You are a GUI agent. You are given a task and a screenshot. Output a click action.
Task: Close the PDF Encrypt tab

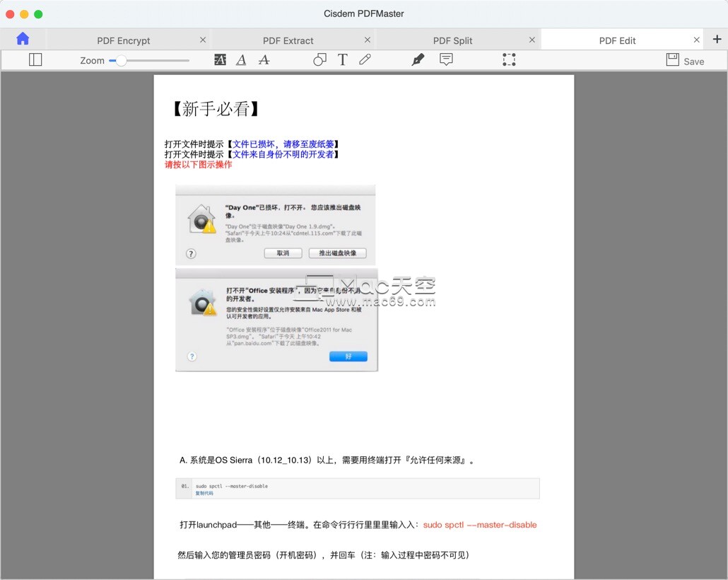(203, 40)
